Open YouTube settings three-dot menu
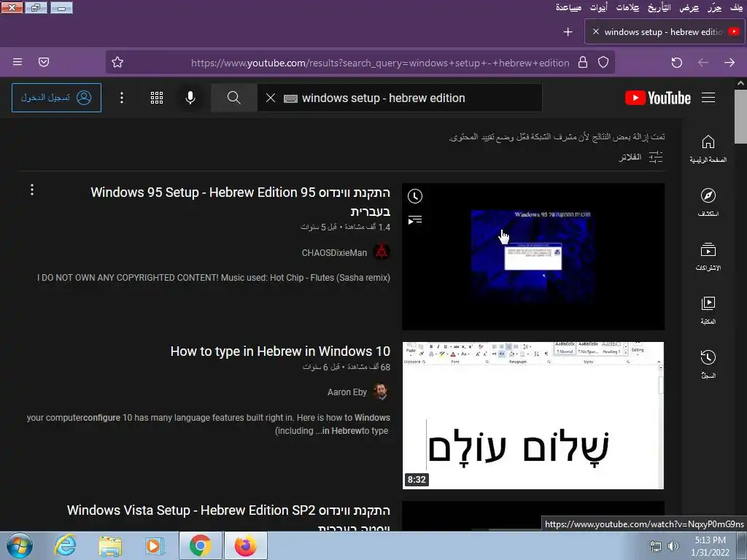Viewport: 747px width, 560px height. [x=122, y=98]
